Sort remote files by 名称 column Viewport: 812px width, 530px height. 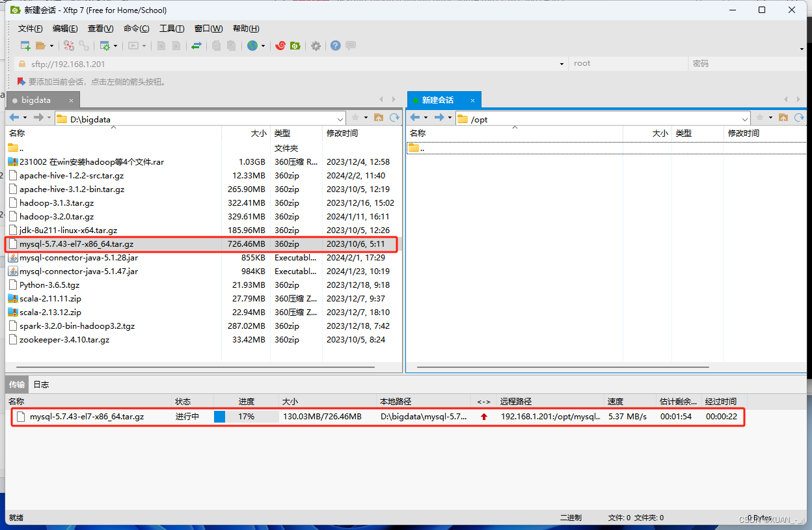pyautogui.click(x=514, y=133)
